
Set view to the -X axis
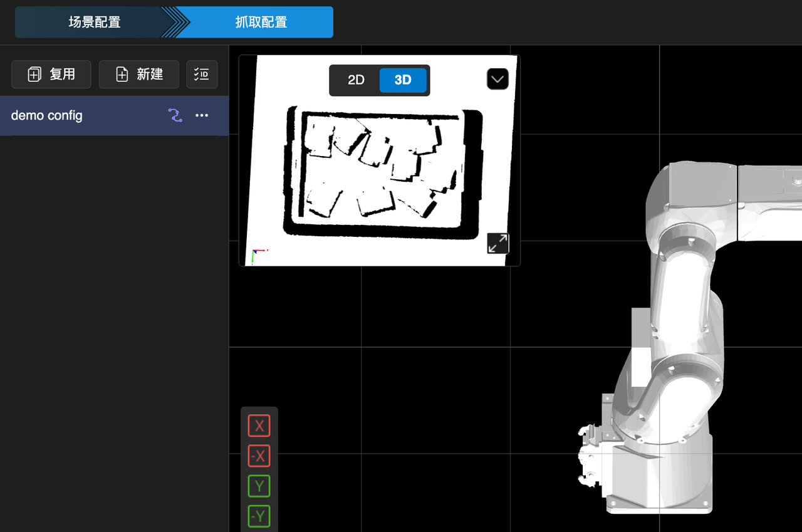259,456
